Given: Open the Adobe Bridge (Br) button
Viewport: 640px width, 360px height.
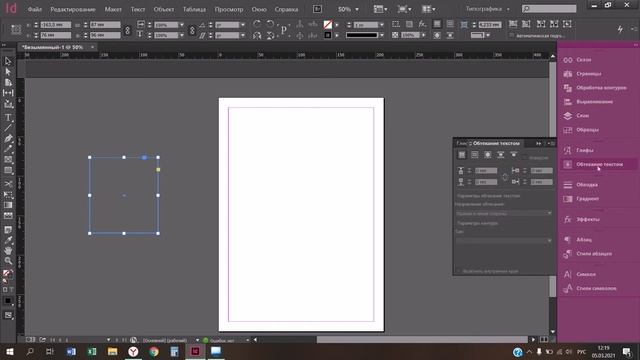Looking at the screenshot, I should [x=317, y=9].
